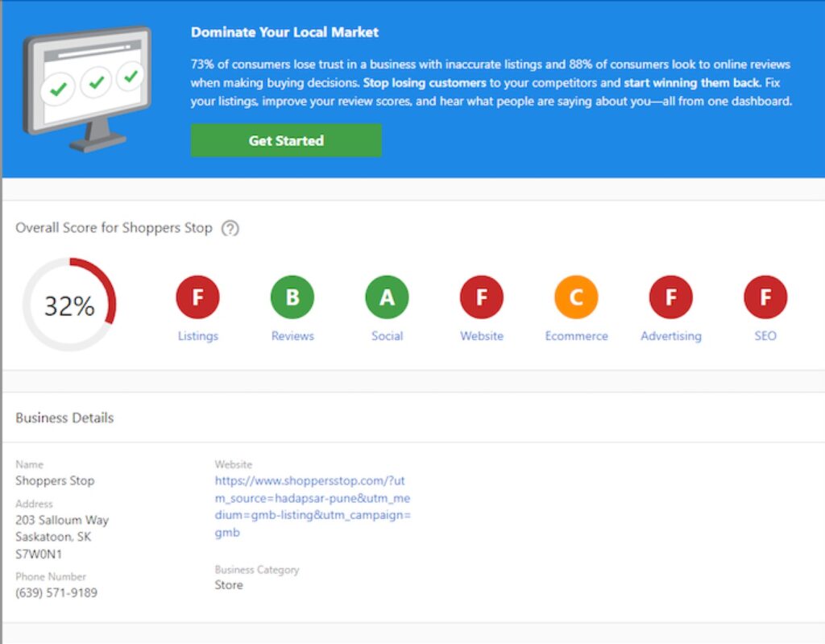Select the business category value Store
The image size is (825, 644).
[x=229, y=585]
